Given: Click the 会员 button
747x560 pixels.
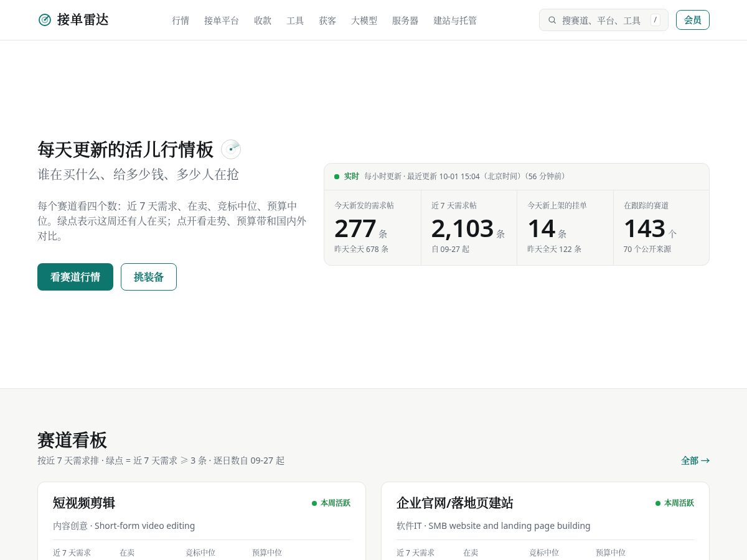Looking at the screenshot, I should (x=692, y=20).
